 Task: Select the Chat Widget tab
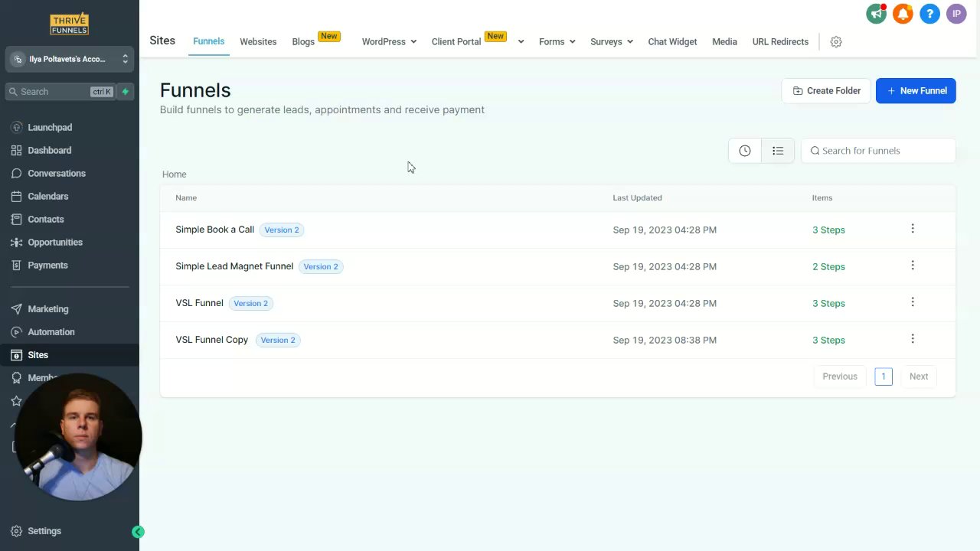(x=672, y=42)
